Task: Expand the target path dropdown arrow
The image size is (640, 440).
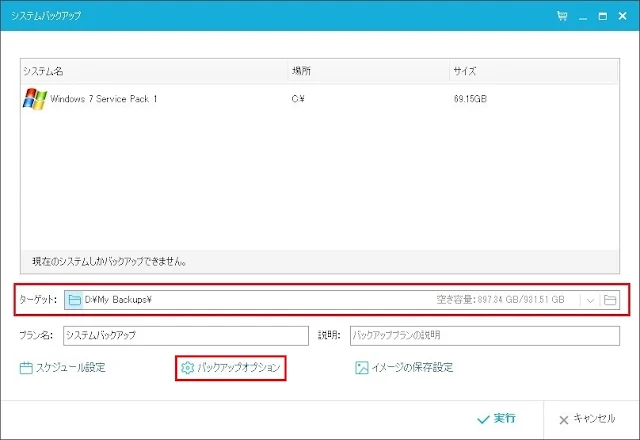Action: pos(590,300)
